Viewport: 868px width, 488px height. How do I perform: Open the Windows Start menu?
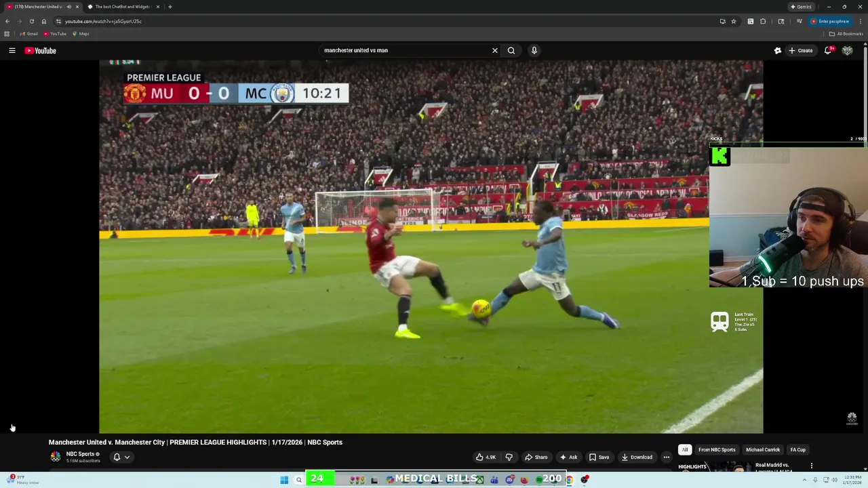click(x=284, y=480)
